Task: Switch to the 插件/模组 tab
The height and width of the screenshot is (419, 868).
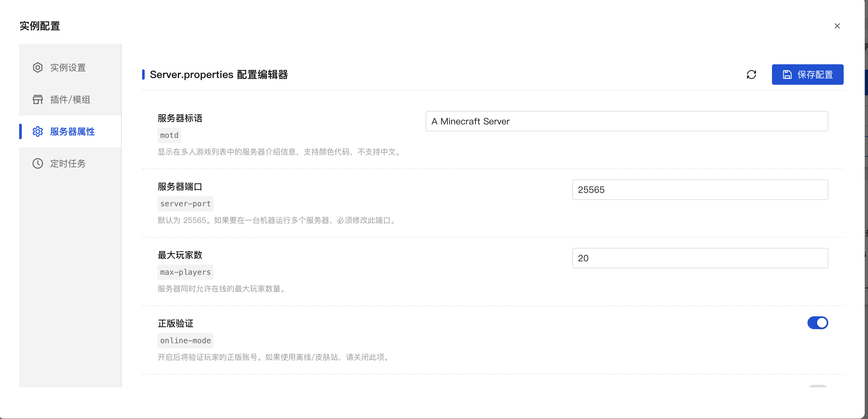Action: pyautogui.click(x=70, y=99)
